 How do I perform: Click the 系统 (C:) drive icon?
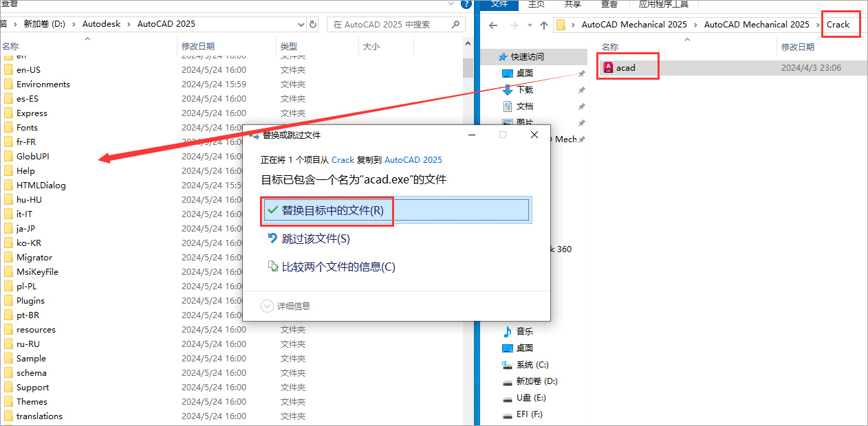[x=508, y=364]
